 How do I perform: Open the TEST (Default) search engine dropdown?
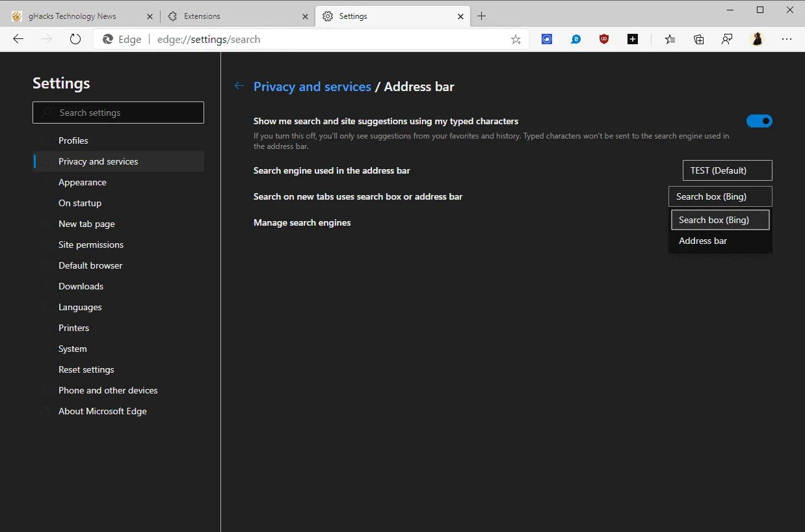coord(728,170)
